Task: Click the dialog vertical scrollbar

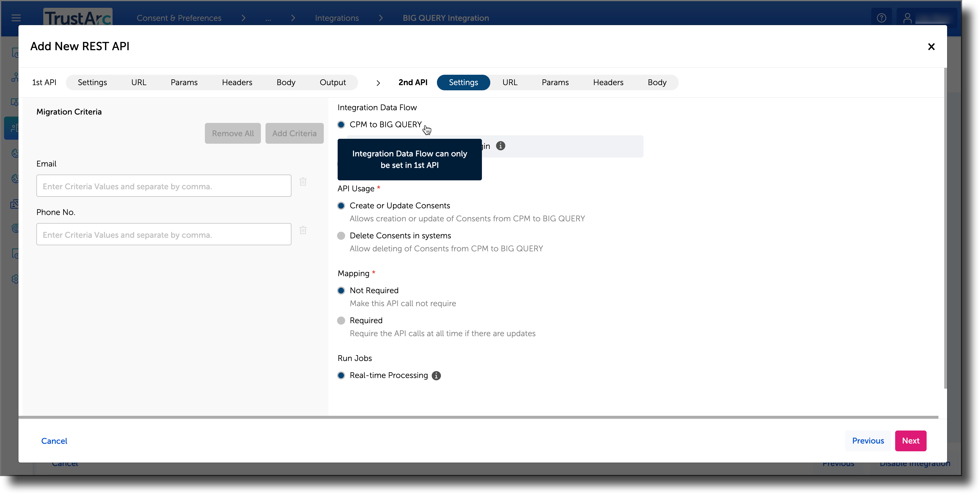Action: [x=945, y=228]
